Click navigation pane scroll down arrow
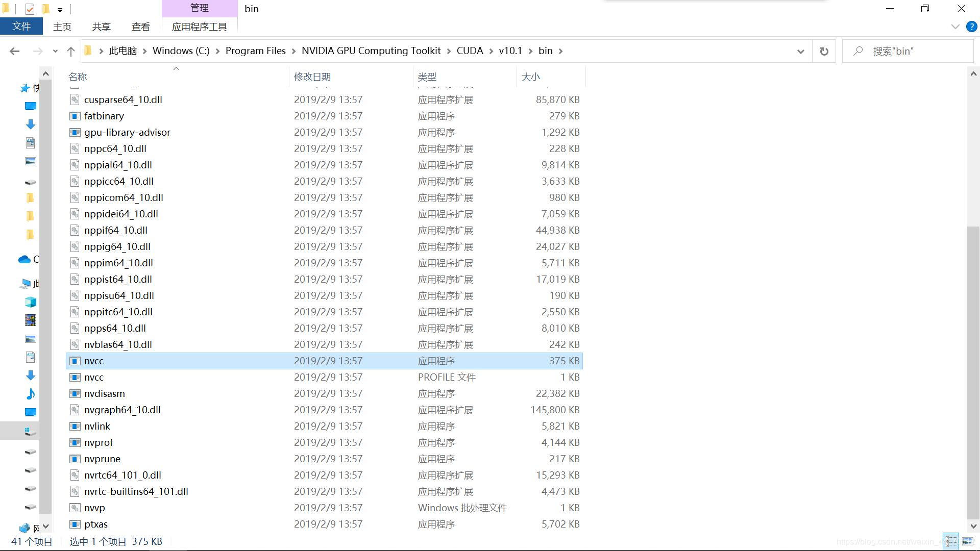 click(45, 526)
